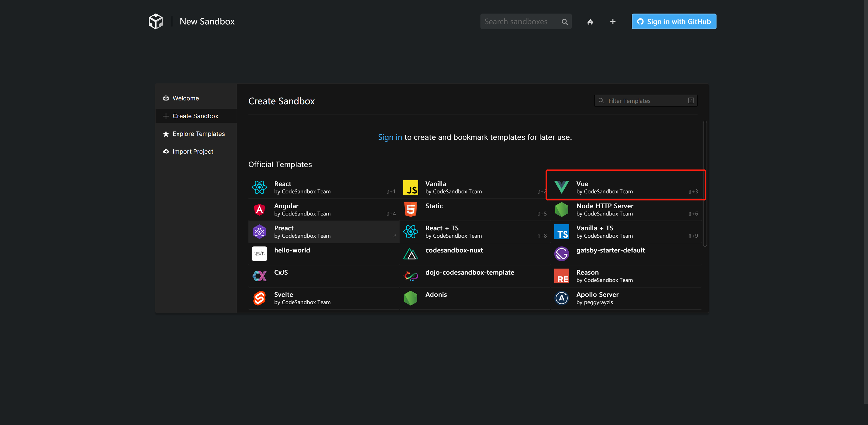Select the Reason RE icon
Image resolution: width=868 pixels, height=425 pixels.
point(561,276)
